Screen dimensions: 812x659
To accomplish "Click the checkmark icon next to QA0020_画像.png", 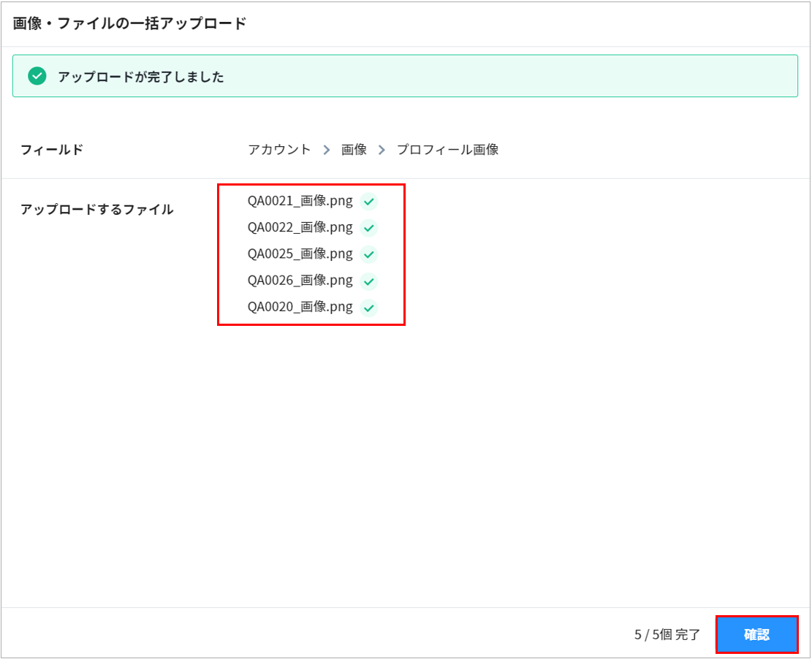I will 369,308.
